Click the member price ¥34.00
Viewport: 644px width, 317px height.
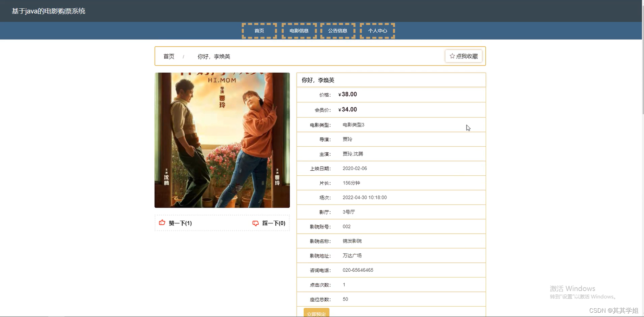348,110
